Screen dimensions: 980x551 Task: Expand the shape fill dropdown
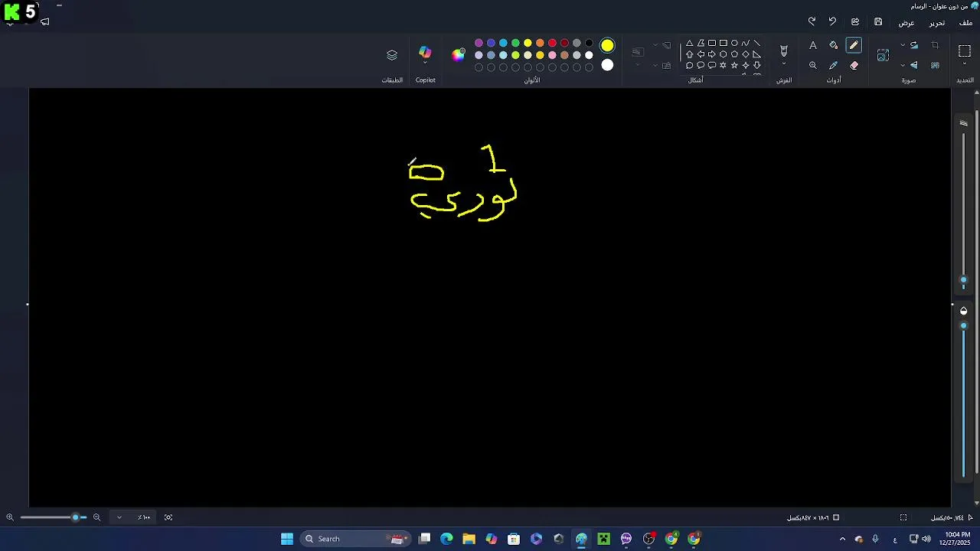coord(655,65)
